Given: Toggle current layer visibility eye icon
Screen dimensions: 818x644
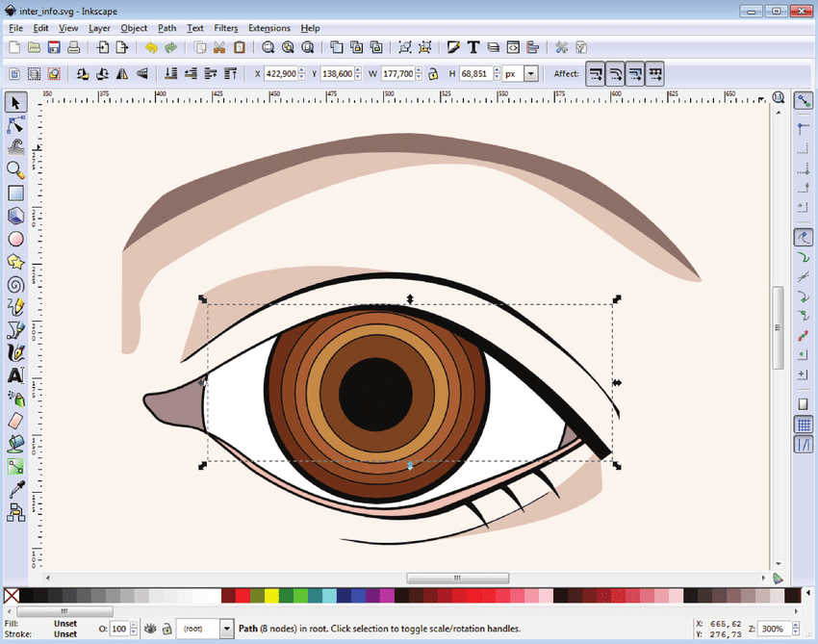Looking at the screenshot, I should point(150,629).
